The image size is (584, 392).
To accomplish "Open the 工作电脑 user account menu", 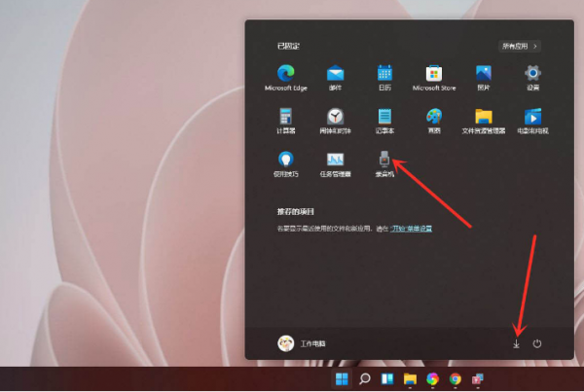I will click(x=302, y=343).
